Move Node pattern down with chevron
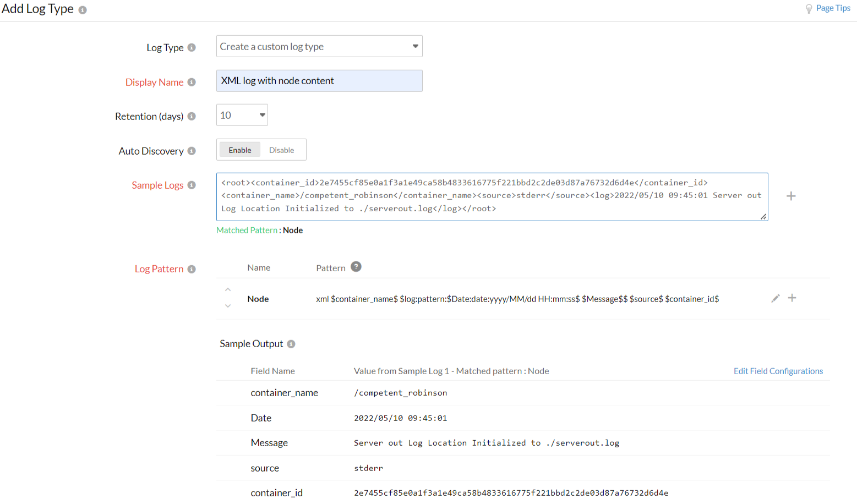Viewport: 857px width, 504px height. tap(228, 306)
